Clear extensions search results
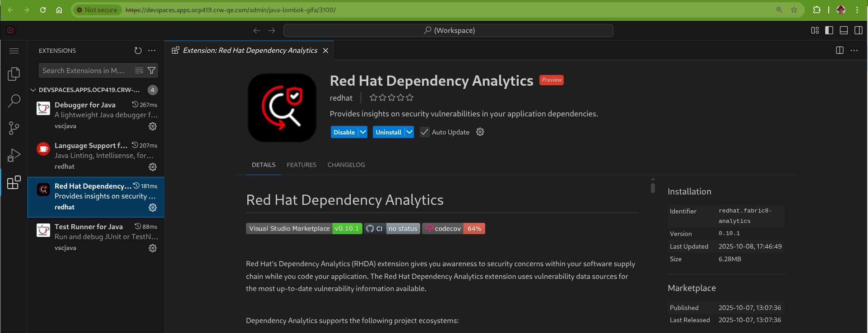This screenshot has height=333, width=868. click(x=139, y=70)
